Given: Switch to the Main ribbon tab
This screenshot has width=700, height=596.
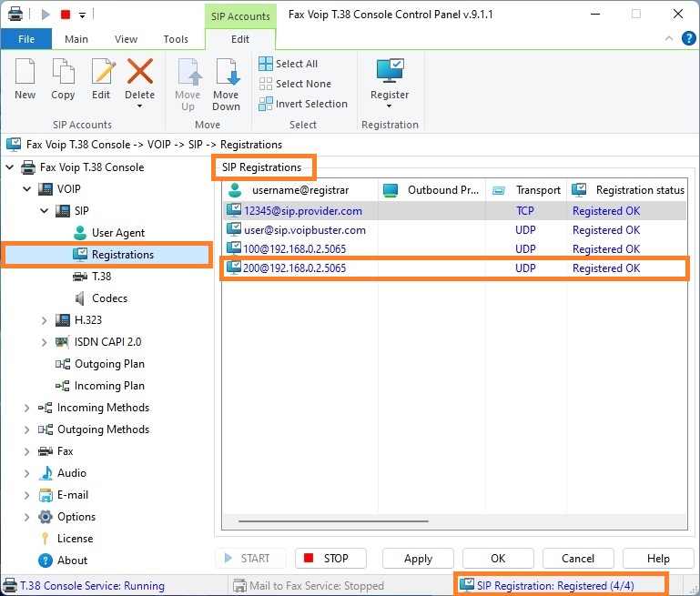Looking at the screenshot, I should click(x=76, y=39).
